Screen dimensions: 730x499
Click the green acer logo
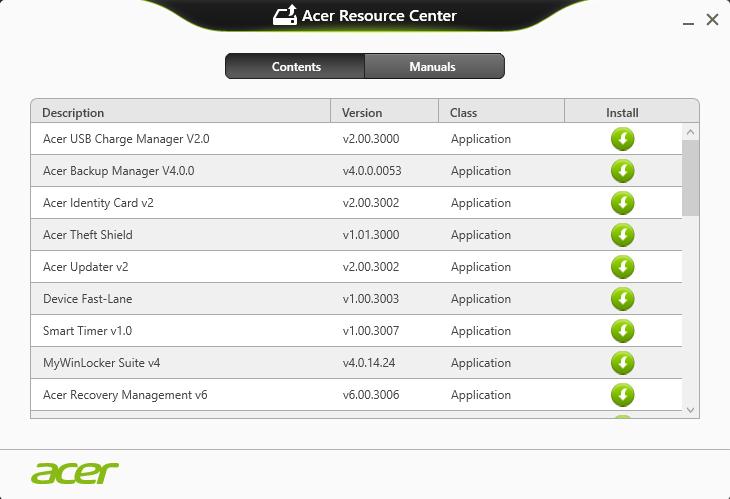tap(75, 473)
